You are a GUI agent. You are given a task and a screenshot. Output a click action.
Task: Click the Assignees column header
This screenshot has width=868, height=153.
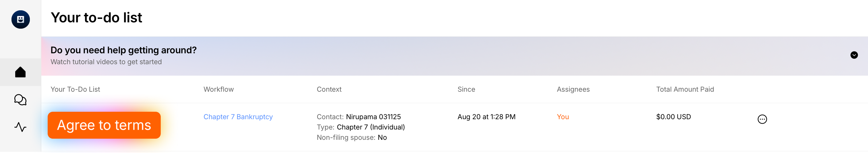tap(573, 89)
